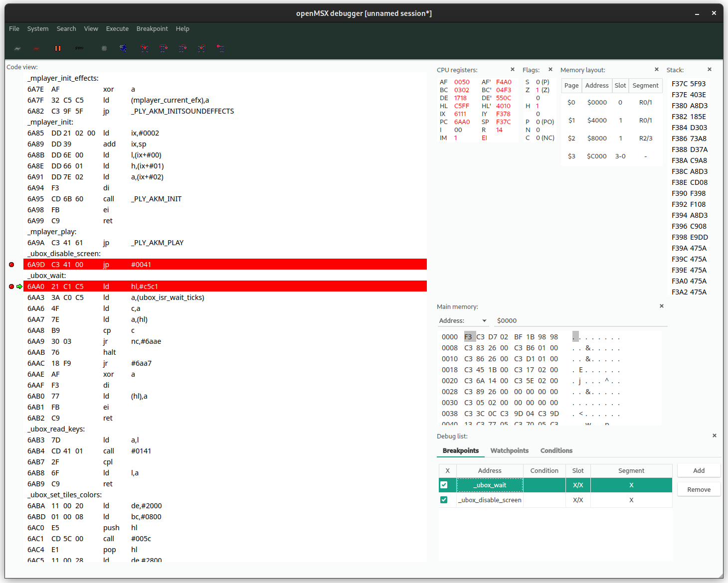Open the SYM: symbol manager toolbar icon
728x583 pixels.
79,48
